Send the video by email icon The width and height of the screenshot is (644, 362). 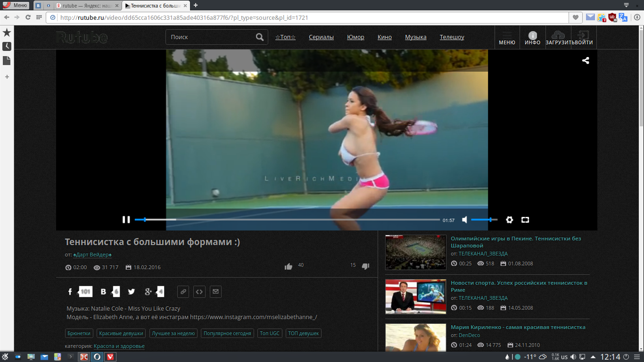coord(215,292)
